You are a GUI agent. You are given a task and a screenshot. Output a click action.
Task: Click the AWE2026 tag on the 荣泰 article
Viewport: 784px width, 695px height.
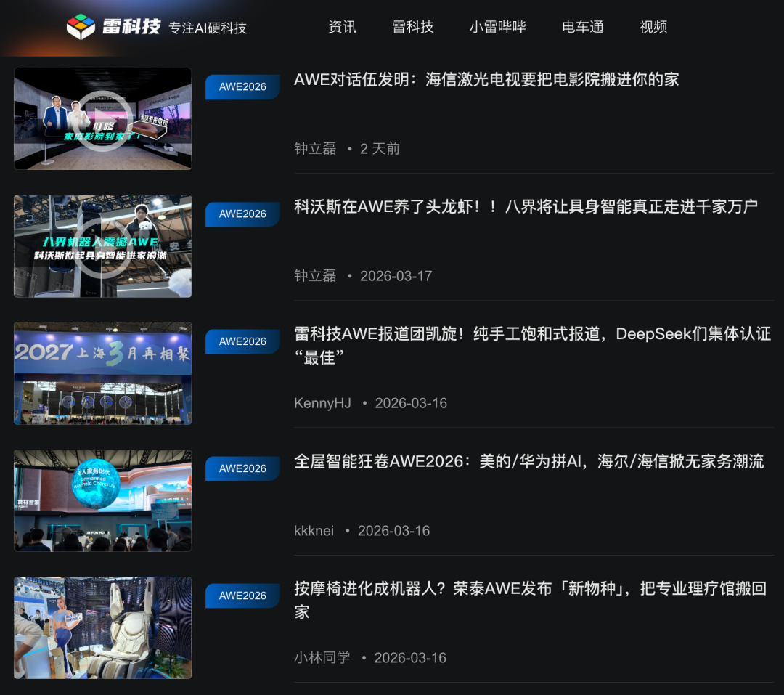coord(242,596)
